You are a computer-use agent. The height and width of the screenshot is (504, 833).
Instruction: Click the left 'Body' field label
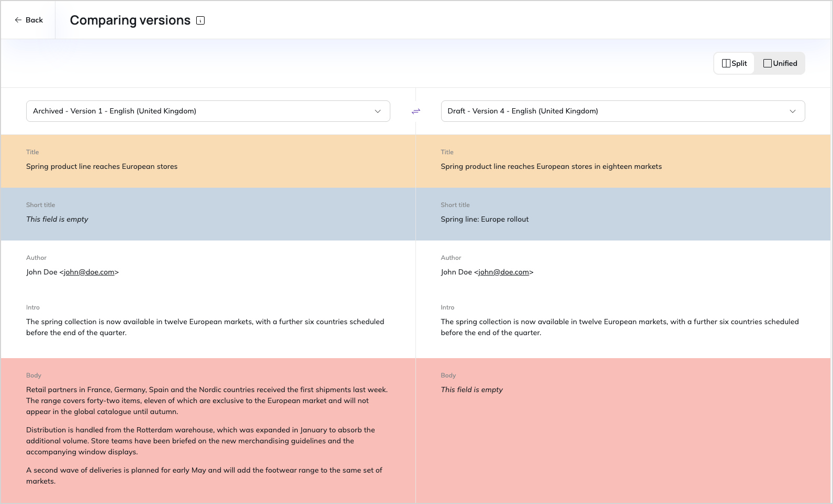(x=33, y=375)
